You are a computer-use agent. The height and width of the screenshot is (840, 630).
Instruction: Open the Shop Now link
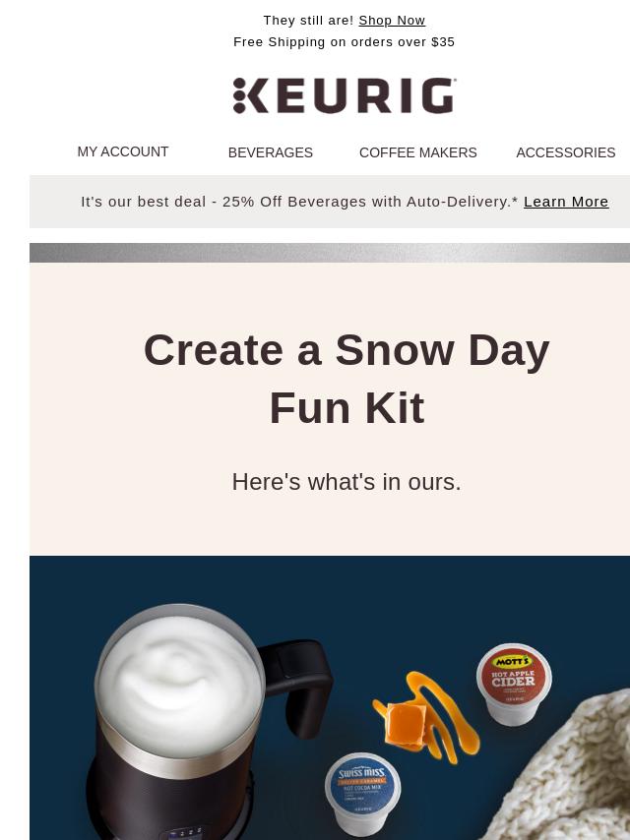[x=392, y=21]
